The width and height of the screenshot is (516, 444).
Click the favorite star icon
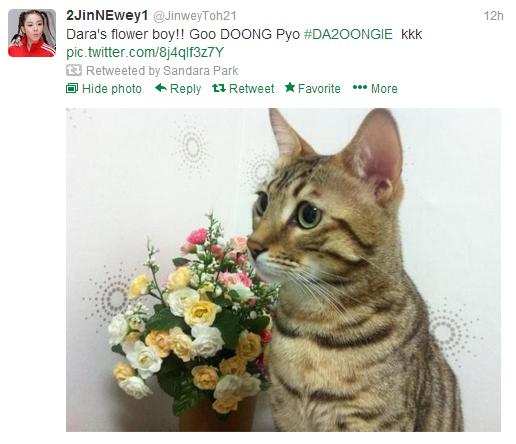(290, 88)
